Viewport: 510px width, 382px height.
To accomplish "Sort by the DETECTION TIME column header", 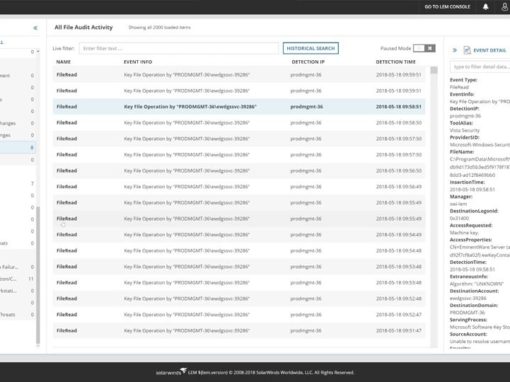I will (x=396, y=62).
